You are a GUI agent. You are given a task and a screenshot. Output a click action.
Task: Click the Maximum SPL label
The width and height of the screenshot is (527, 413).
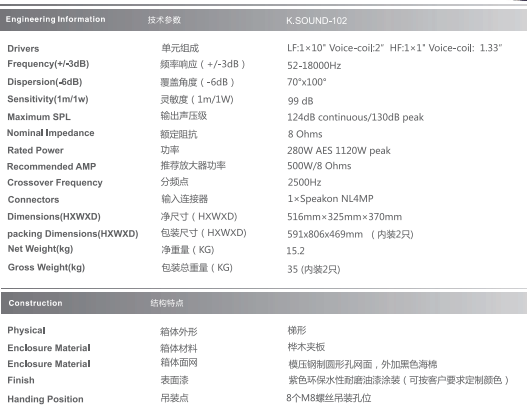[39, 117]
